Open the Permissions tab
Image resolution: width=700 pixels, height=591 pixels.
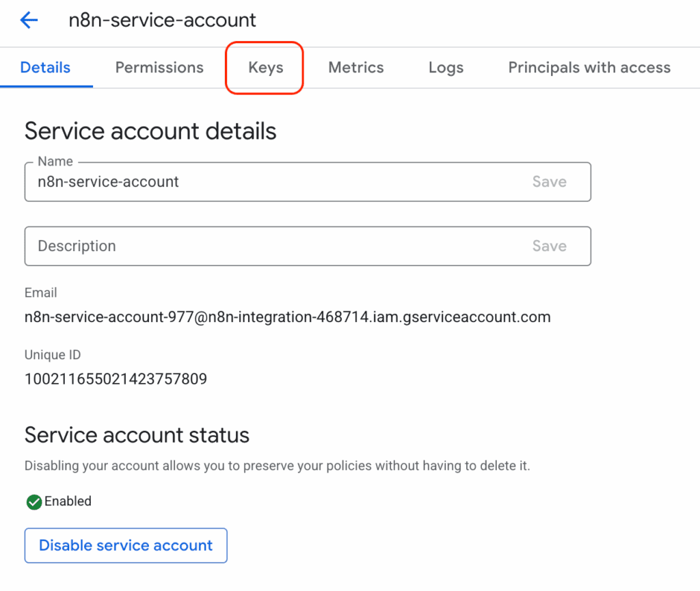[159, 68]
